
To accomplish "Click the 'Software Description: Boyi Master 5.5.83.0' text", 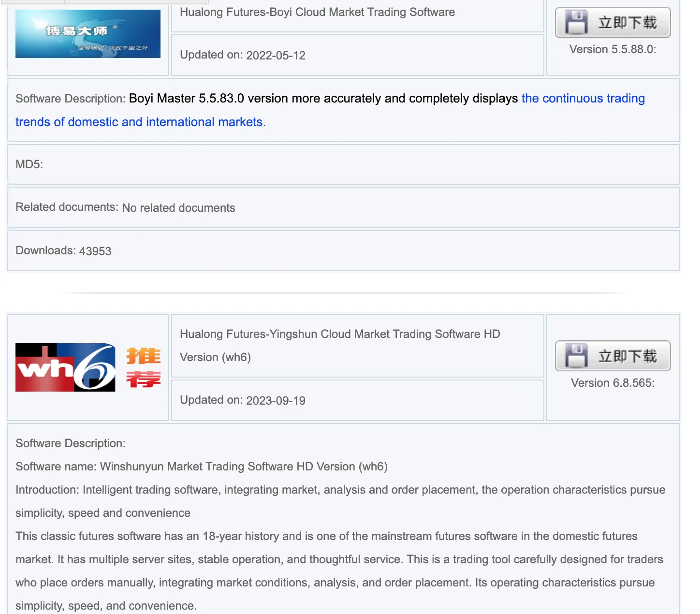I will pyautogui.click(x=330, y=110).
